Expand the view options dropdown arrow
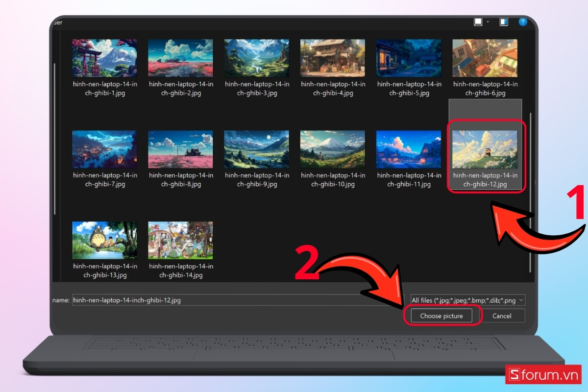 click(x=488, y=22)
